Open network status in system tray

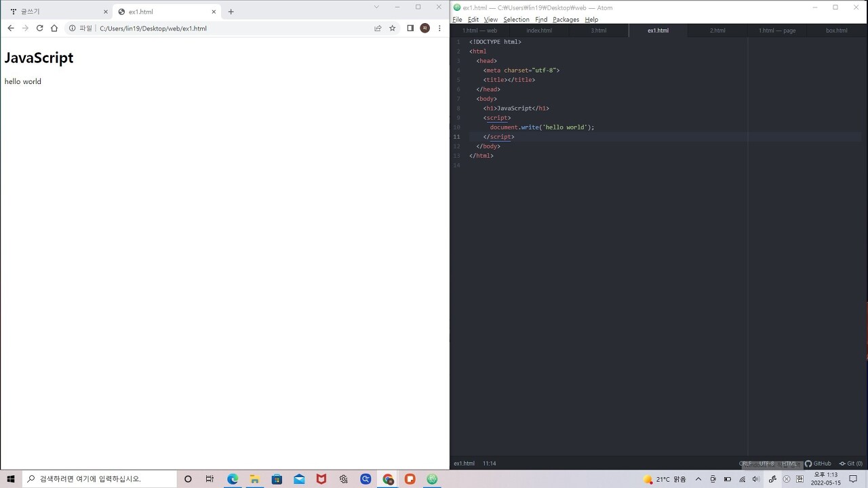[x=742, y=479]
